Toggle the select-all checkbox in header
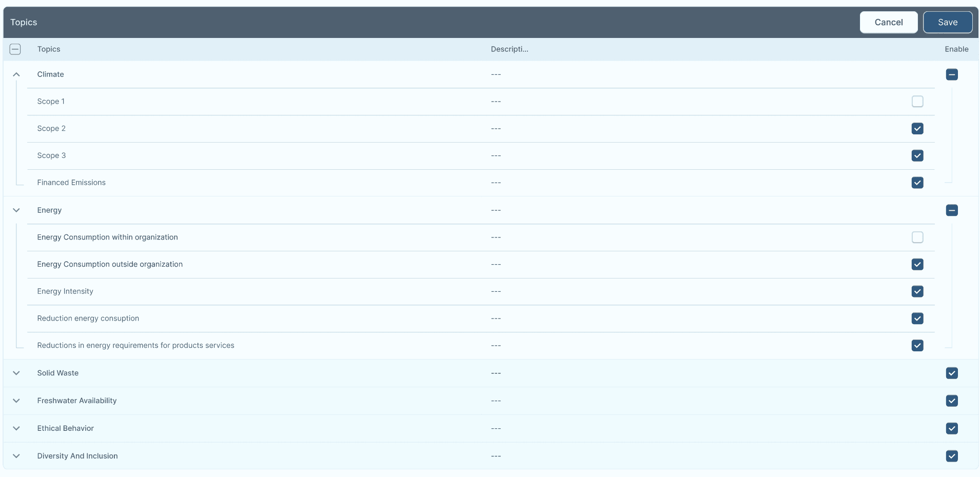The height and width of the screenshot is (477, 980). click(15, 49)
